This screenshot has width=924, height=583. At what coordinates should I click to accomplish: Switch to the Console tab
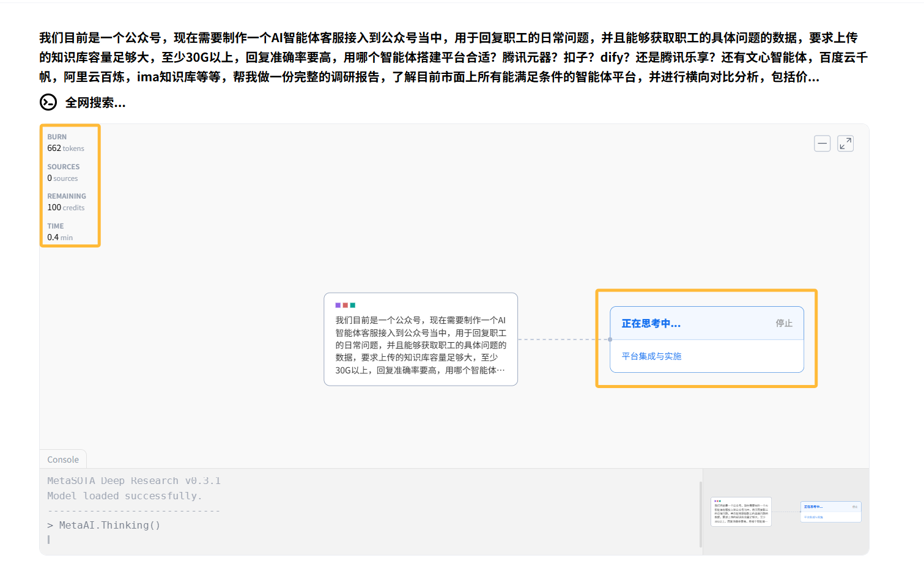[63, 460]
